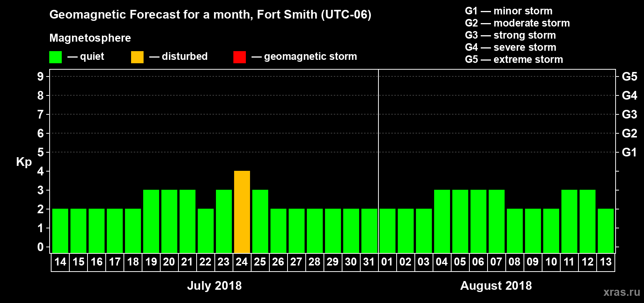Screen dimensions: 644x303
Task: Click the Kp axis value 9
Action: 41,77
